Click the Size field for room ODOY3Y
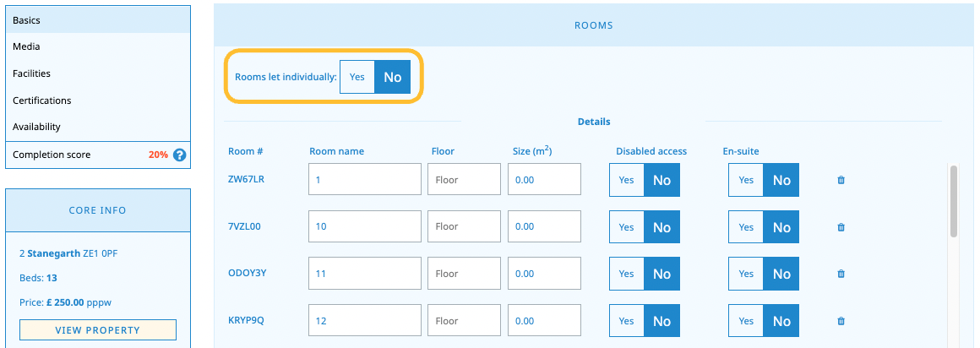 pyautogui.click(x=544, y=274)
